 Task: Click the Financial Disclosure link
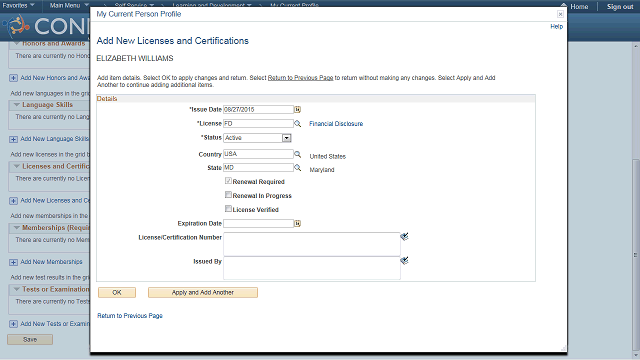pos(336,124)
